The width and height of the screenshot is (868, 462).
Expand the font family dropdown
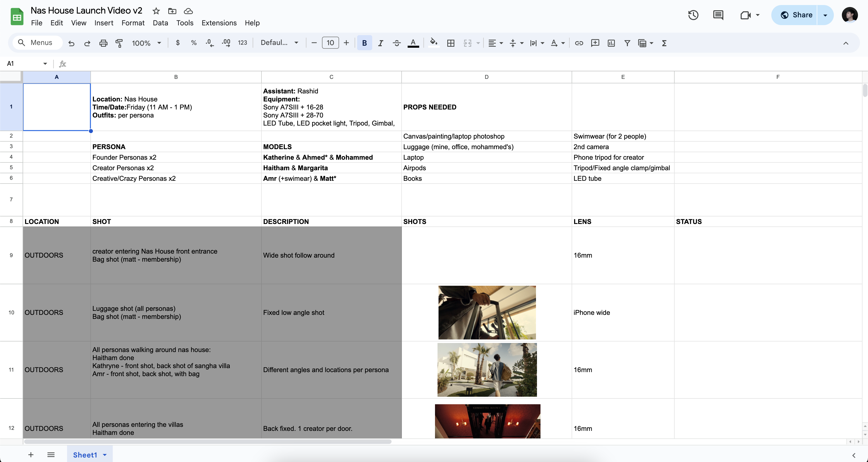pos(279,43)
